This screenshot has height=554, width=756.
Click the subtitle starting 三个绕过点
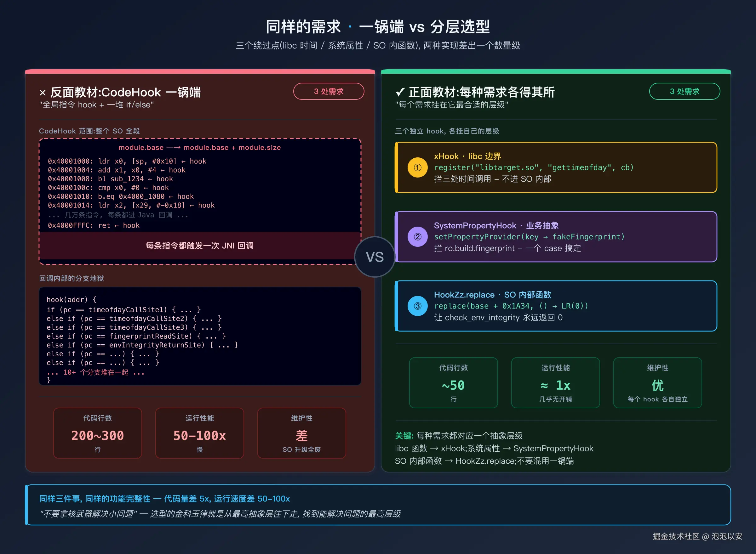click(x=378, y=46)
